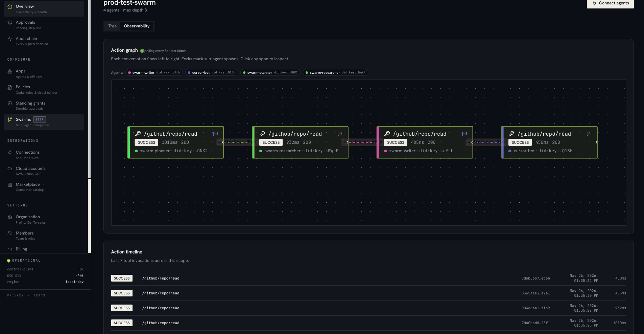644x334 pixels.
Task: Click the Standing grants shield icon
Action: (x=10, y=104)
